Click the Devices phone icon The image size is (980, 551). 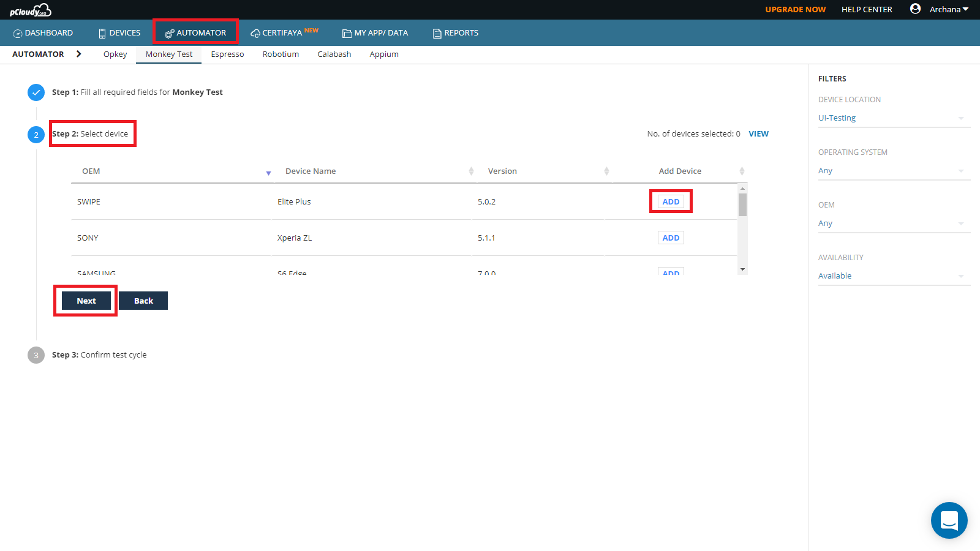(x=102, y=33)
